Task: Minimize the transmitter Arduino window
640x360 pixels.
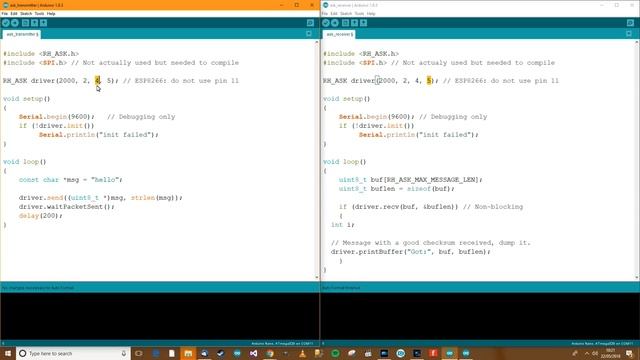Action: coord(281,5)
